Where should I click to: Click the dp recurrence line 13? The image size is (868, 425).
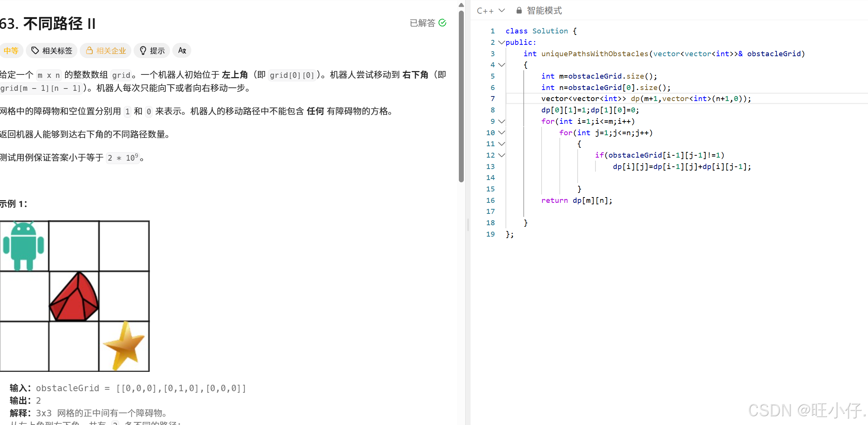(x=682, y=167)
